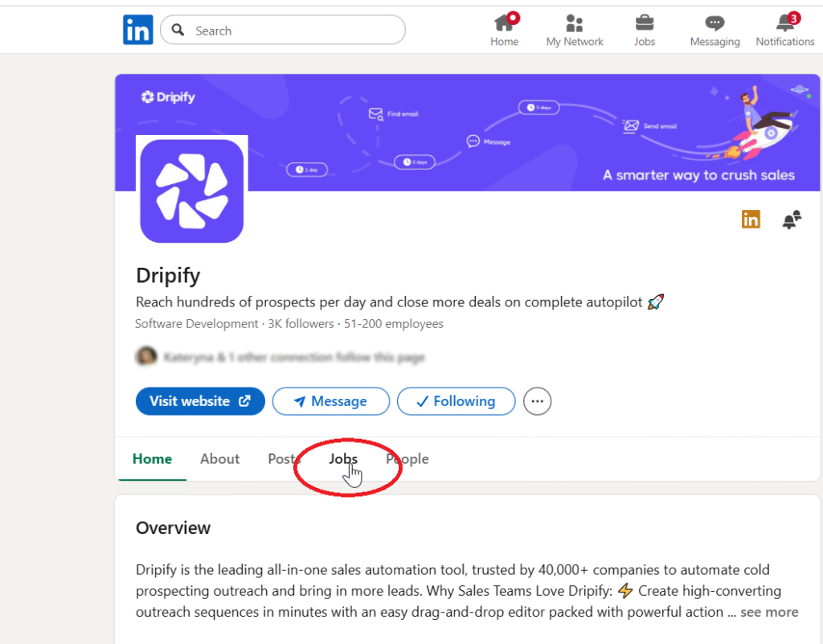Expand the Overview with see more

769,612
